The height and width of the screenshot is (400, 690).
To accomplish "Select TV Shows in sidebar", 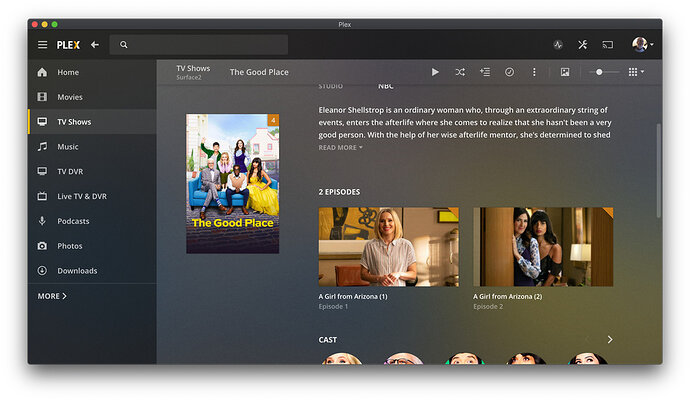I will click(92, 122).
